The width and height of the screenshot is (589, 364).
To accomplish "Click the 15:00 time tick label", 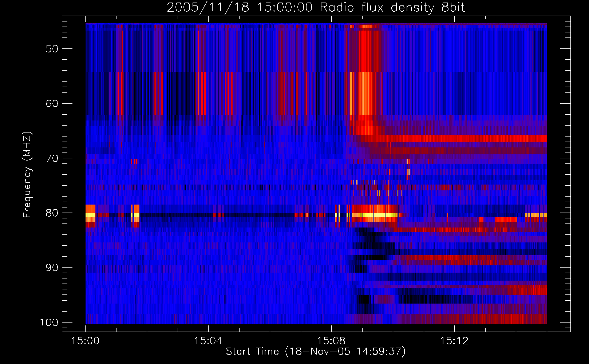I will (86, 341).
